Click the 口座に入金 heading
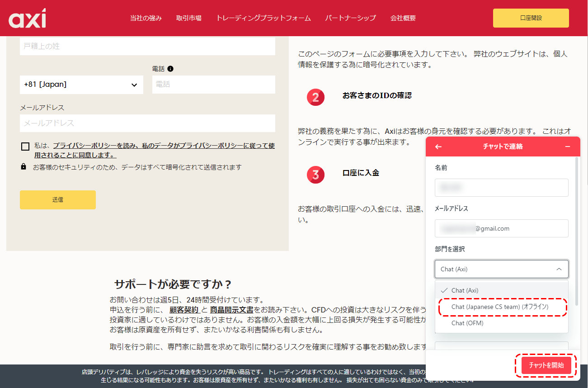The width and height of the screenshot is (588, 388). tap(361, 173)
